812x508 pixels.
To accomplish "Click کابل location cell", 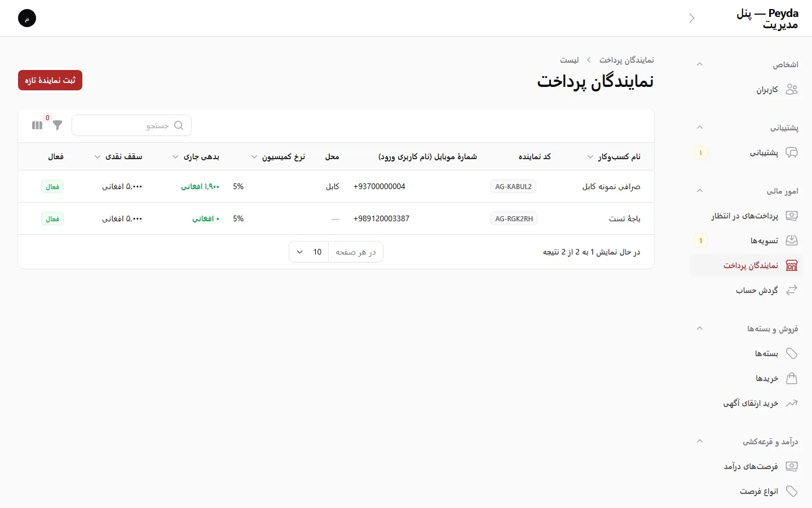I will pyautogui.click(x=333, y=186).
